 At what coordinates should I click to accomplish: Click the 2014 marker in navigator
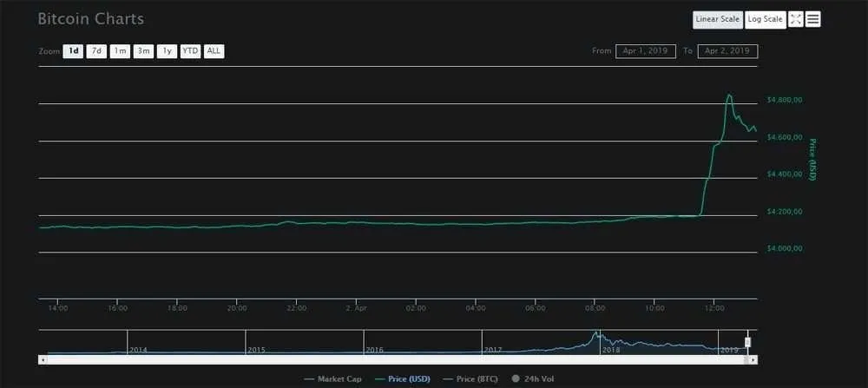click(x=138, y=350)
